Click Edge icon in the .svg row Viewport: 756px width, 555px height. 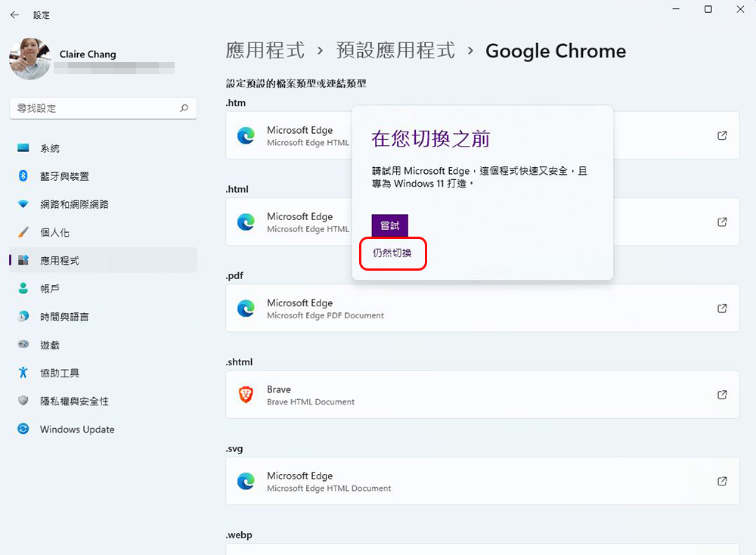[246, 481]
